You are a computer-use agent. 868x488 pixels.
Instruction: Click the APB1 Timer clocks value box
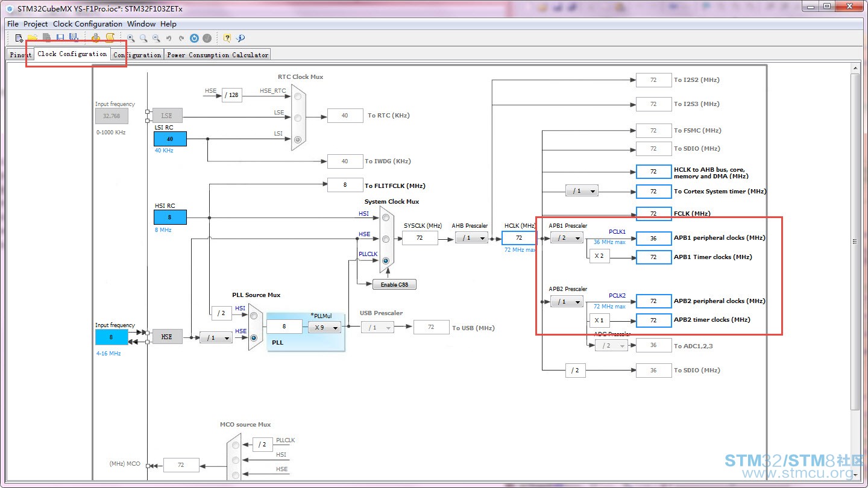pos(653,257)
